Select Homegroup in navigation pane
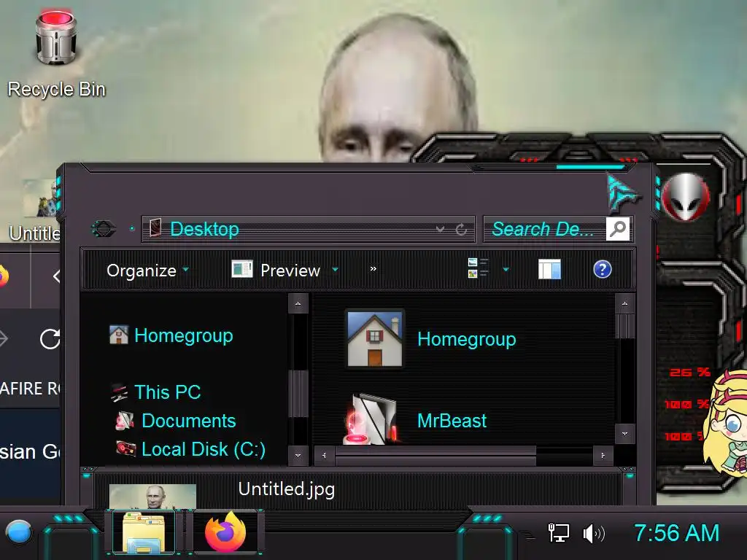 pyautogui.click(x=183, y=335)
